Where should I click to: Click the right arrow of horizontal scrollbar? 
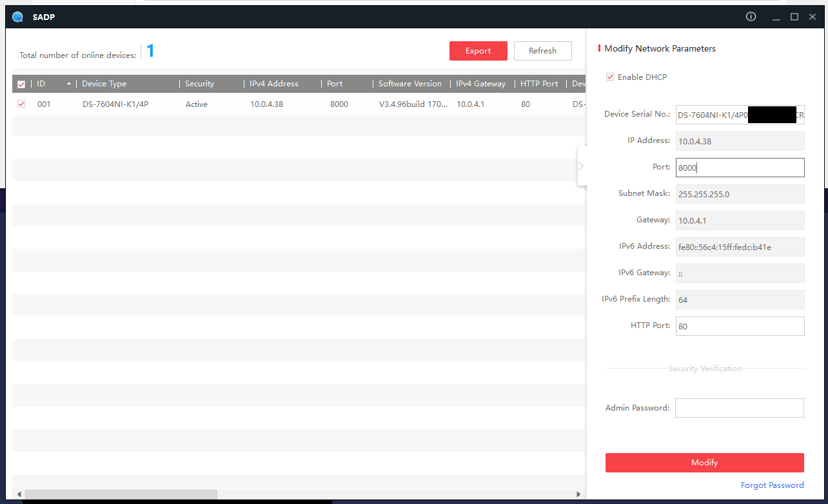tap(578, 494)
